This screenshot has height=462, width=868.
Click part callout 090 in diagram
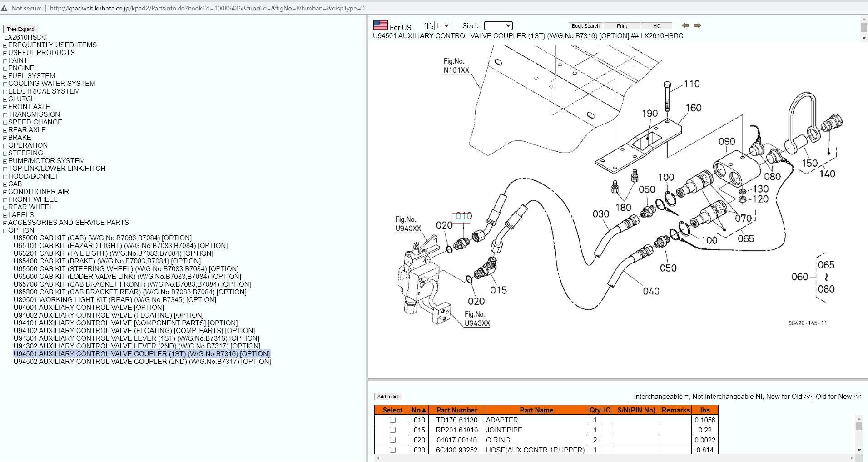(x=727, y=142)
